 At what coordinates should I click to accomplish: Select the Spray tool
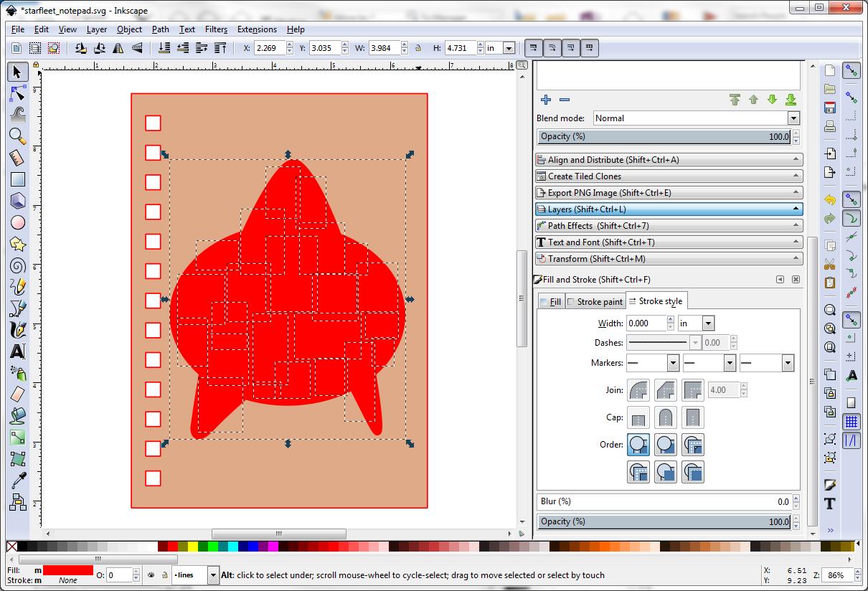click(x=18, y=373)
